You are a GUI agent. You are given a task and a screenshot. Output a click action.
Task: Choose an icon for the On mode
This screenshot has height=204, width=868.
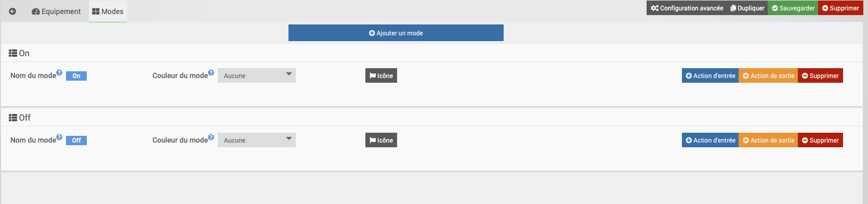[381, 75]
